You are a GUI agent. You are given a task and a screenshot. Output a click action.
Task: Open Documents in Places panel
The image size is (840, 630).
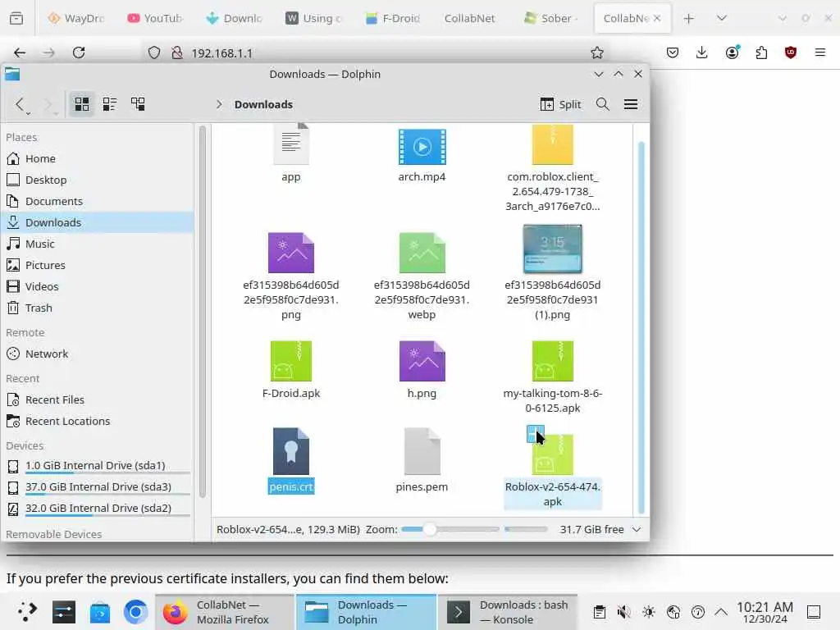point(97,202)
